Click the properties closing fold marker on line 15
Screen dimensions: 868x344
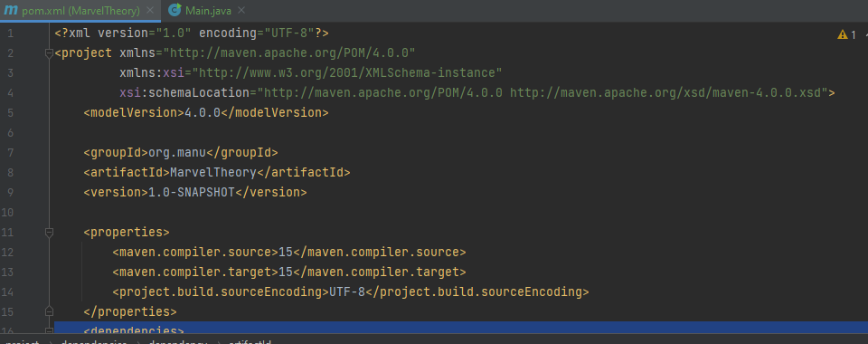pos(49,311)
